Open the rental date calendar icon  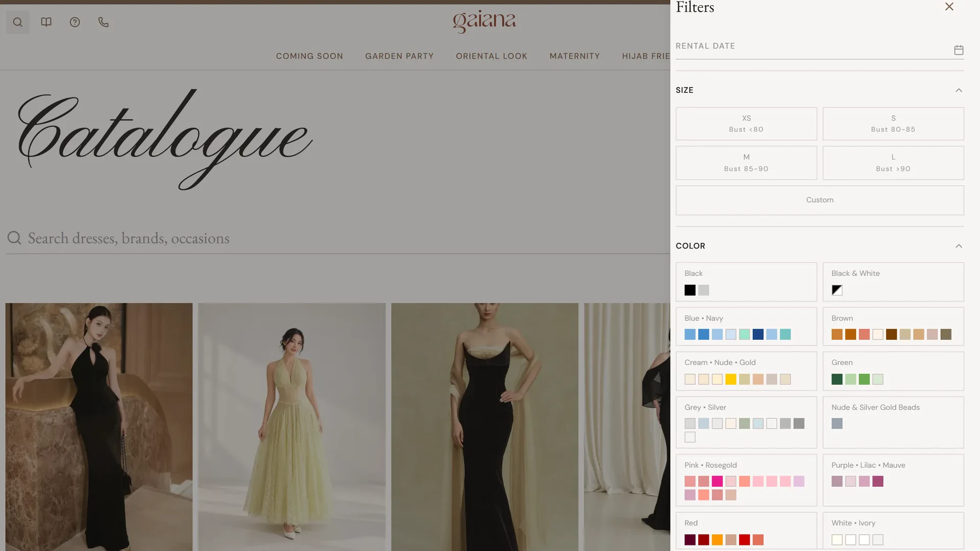tap(959, 50)
